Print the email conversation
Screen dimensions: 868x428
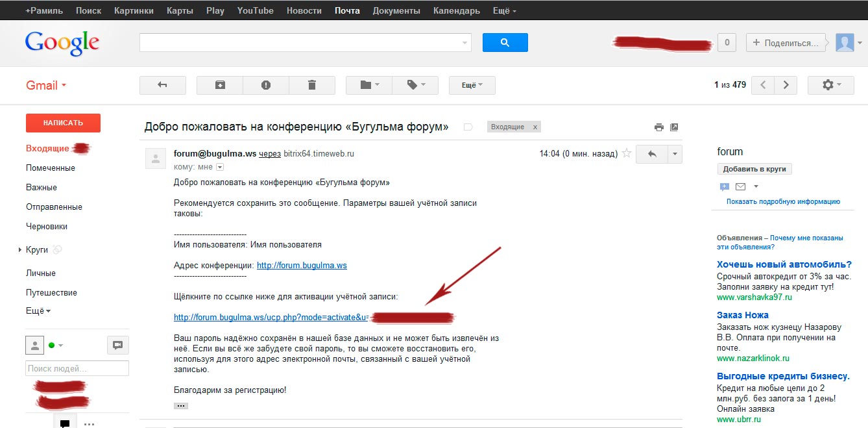(x=659, y=127)
